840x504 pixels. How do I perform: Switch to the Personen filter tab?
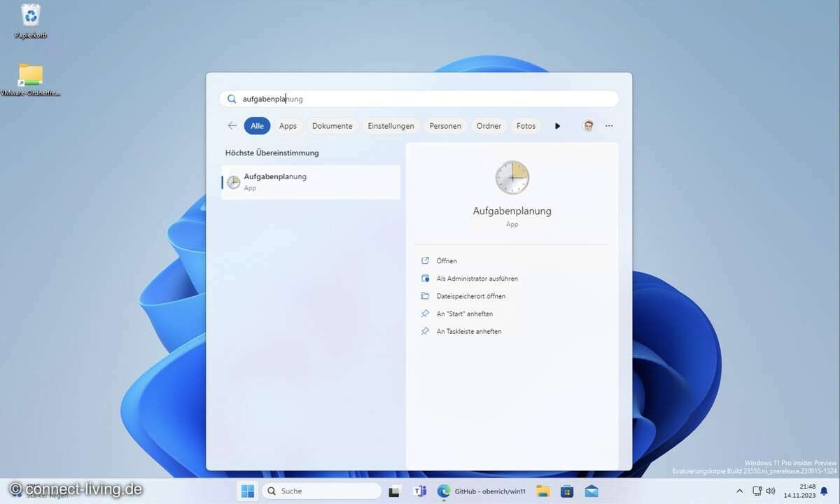click(445, 126)
